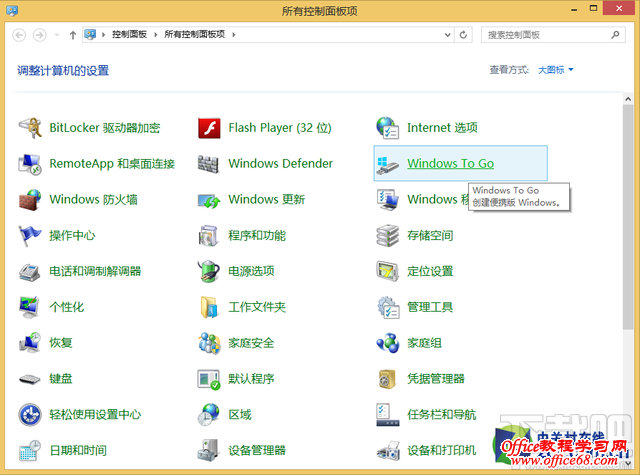
Task: Open the 大图标 view mode dropdown
Action: point(556,70)
